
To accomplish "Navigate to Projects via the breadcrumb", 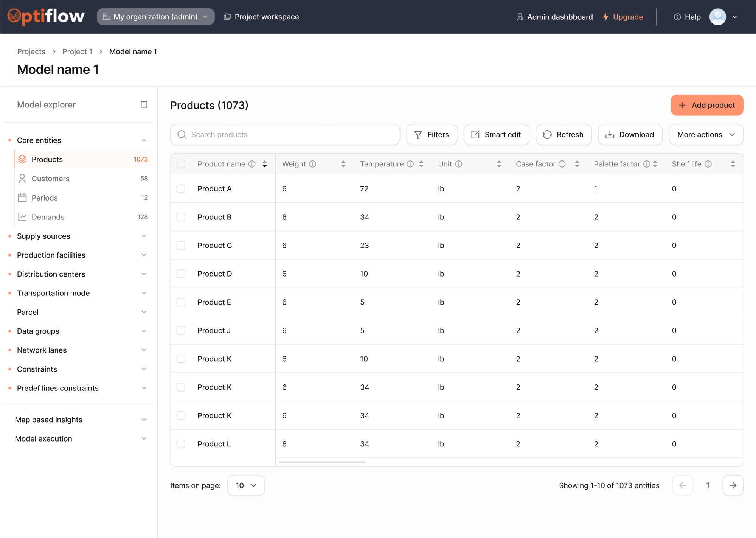I will click(x=31, y=51).
